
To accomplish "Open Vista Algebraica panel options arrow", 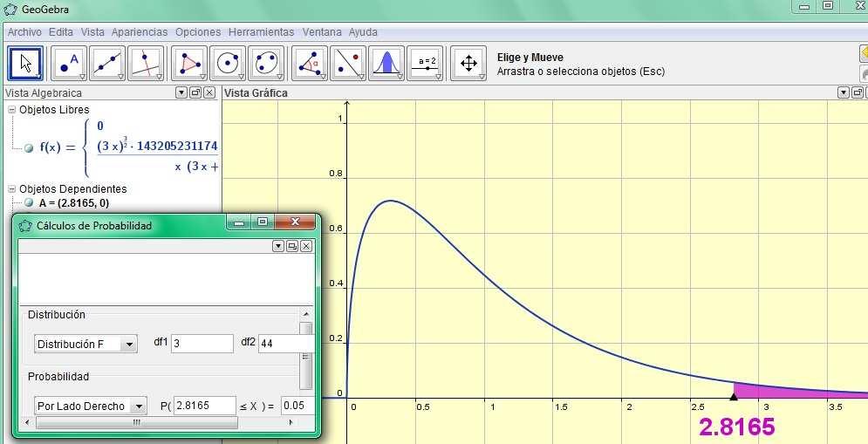I will [181, 93].
